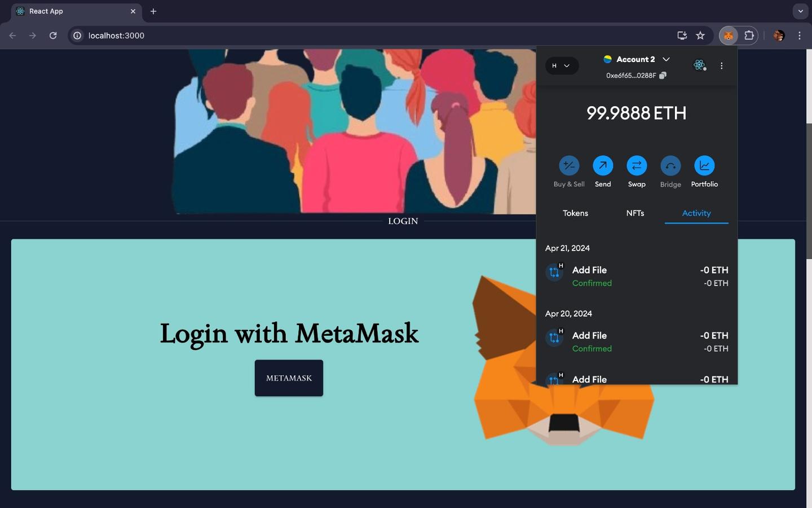812x508 pixels.
Task: Go back to the previous page
Action: click(x=12, y=36)
